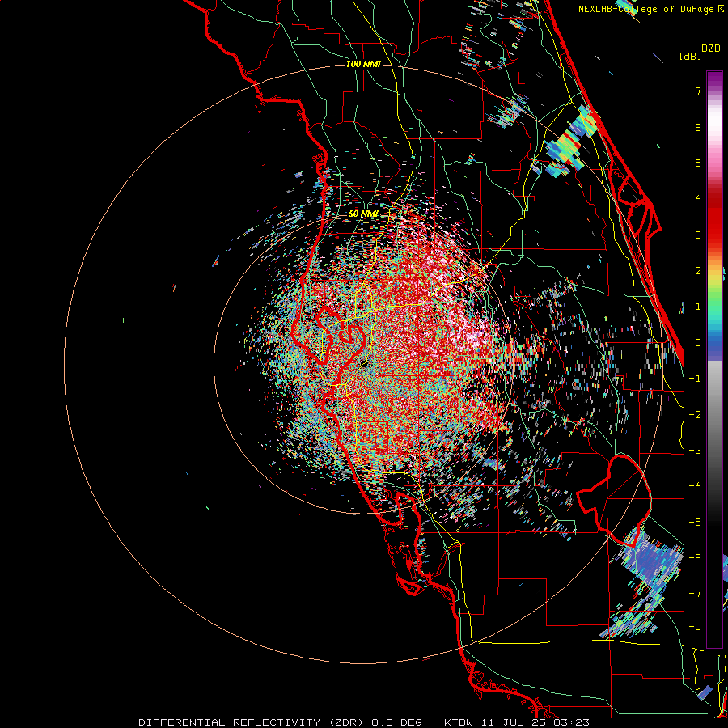Click the "-4" tick on color scale

[695, 486]
